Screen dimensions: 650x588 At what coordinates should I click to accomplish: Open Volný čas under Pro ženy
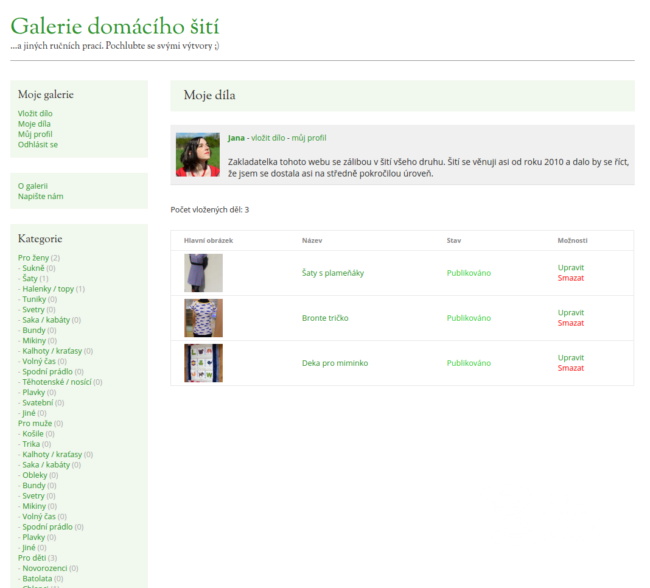pyautogui.click(x=39, y=361)
